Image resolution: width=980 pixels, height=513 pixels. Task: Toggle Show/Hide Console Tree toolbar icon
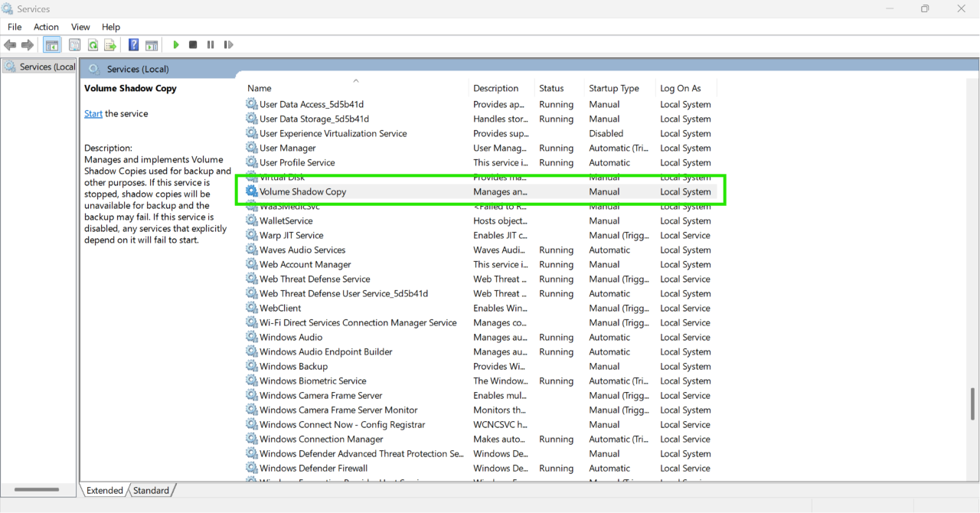coord(52,45)
